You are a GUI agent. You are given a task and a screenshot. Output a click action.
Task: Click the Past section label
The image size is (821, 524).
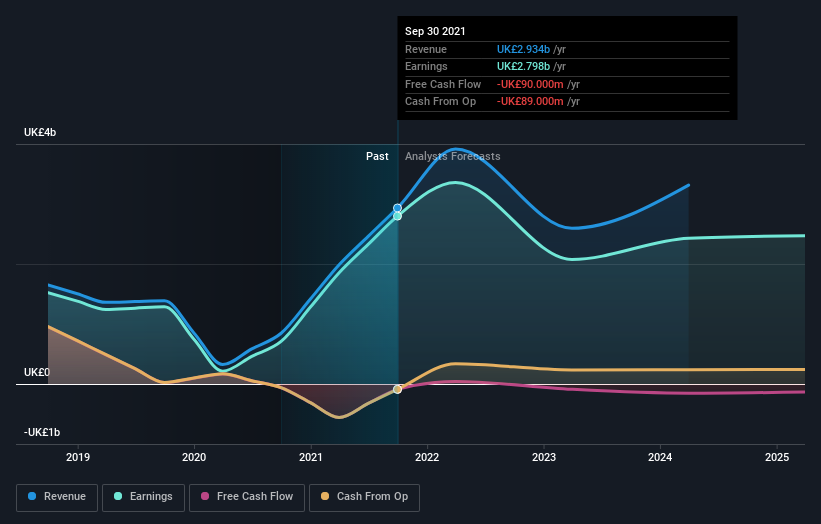[x=377, y=157]
